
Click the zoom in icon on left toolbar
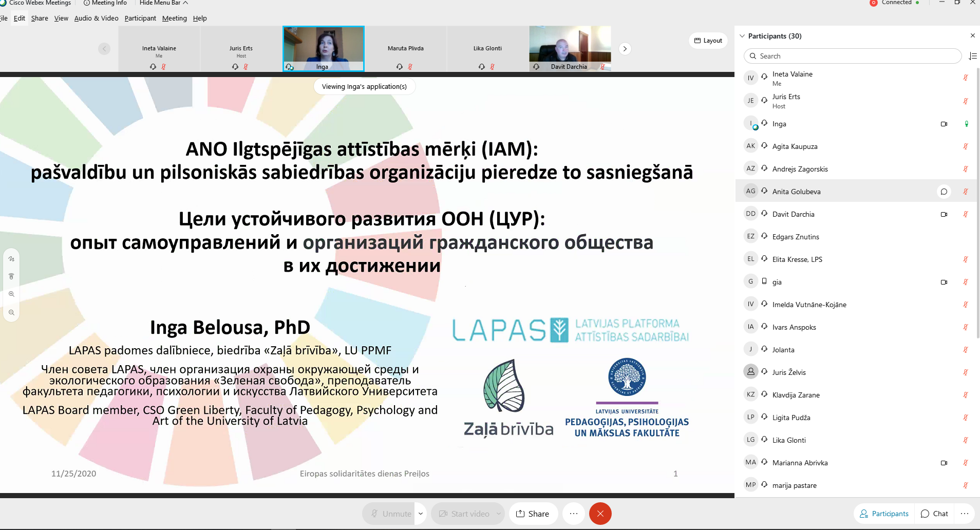[x=11, y=294]
